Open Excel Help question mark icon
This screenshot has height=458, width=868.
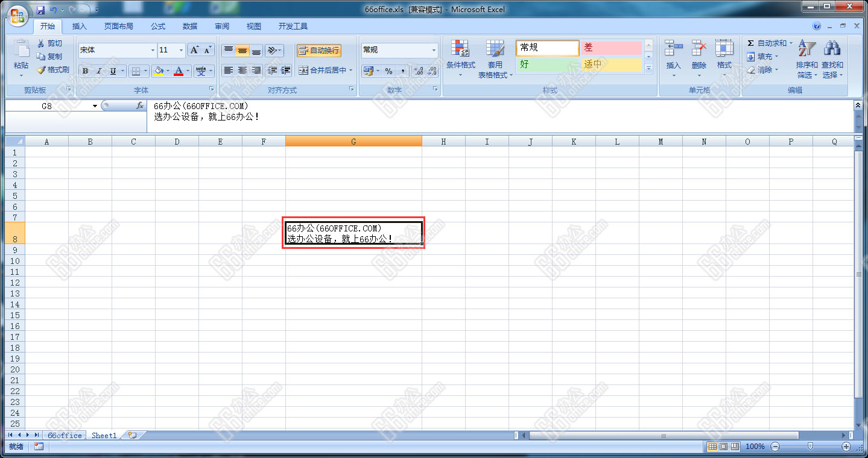point(817,27)
